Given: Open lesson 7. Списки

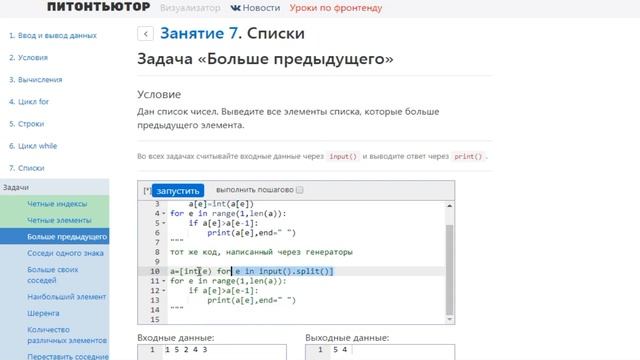Looking at the screenshot, I should pyautogui.click(x=27, y=168).
